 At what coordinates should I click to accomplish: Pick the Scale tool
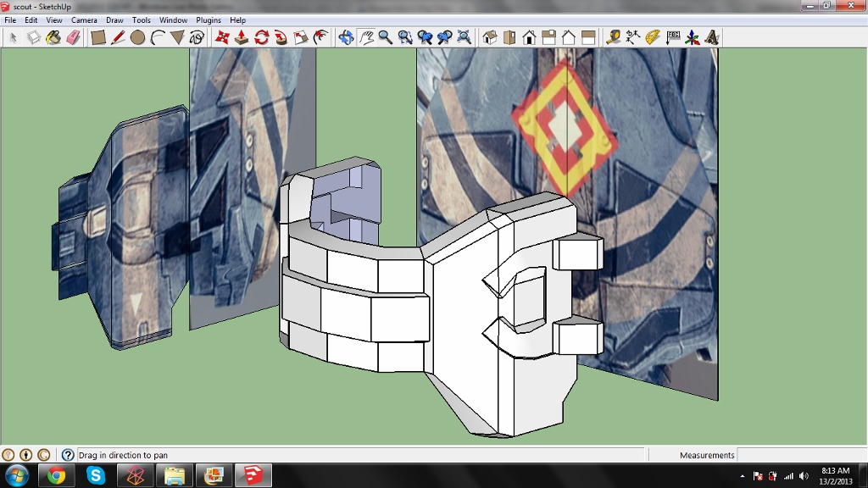click(301, 37)
